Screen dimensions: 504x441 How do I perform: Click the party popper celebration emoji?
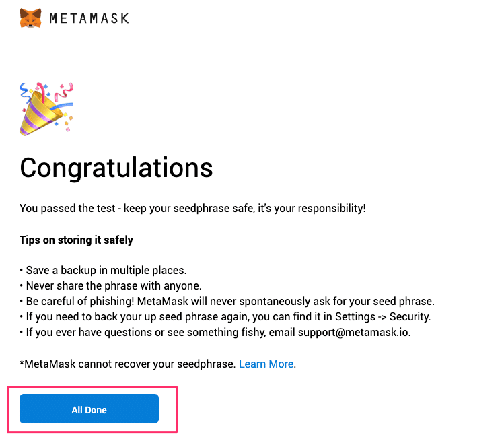click(46, 108)
